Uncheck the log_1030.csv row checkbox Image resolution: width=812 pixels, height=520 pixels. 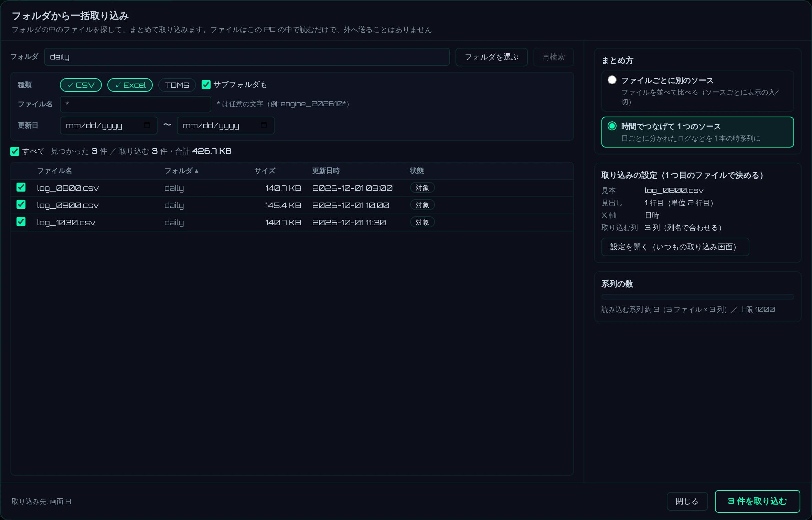click(x=21, y=221)
